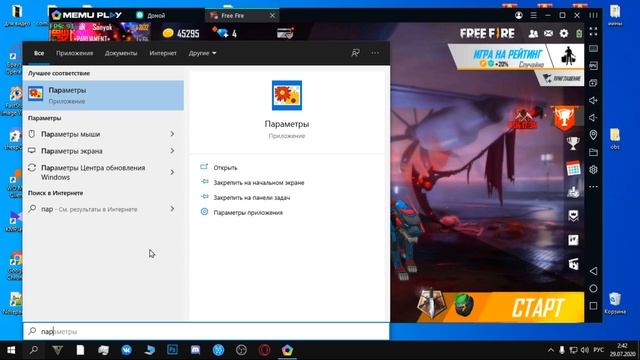Viewport: 640px width, 360px height.
Task: Click the MEmu multi-window icon
Action: pyautogui.click(x=593, y=83)
